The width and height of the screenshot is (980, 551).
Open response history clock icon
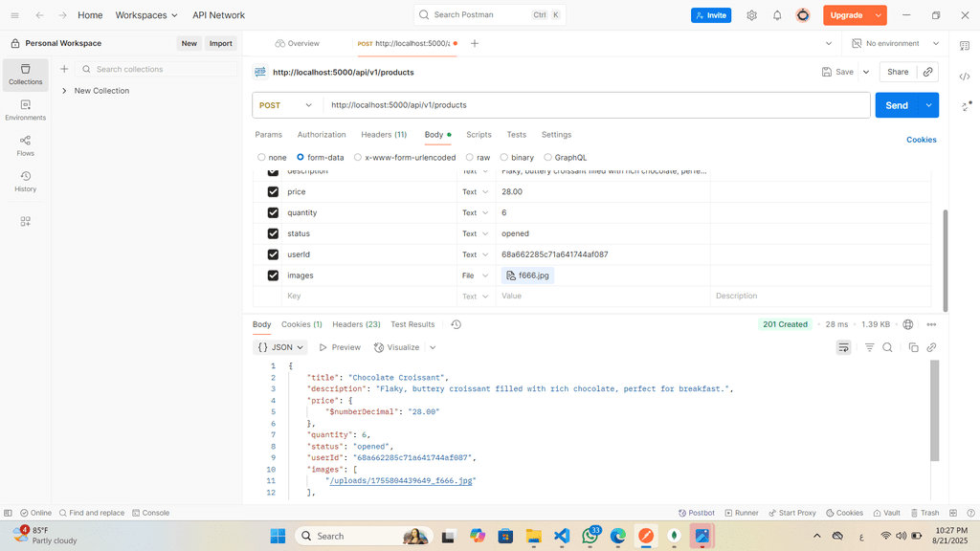tap(456, 324)
